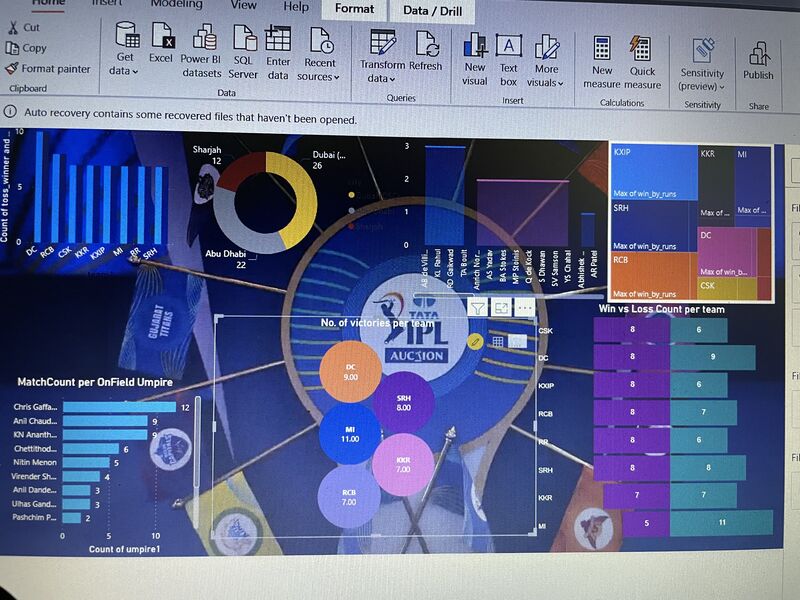Click the Chris Gaffaney umpire bar
Screen dimensions: 800x600
click(x=119, y=407)
